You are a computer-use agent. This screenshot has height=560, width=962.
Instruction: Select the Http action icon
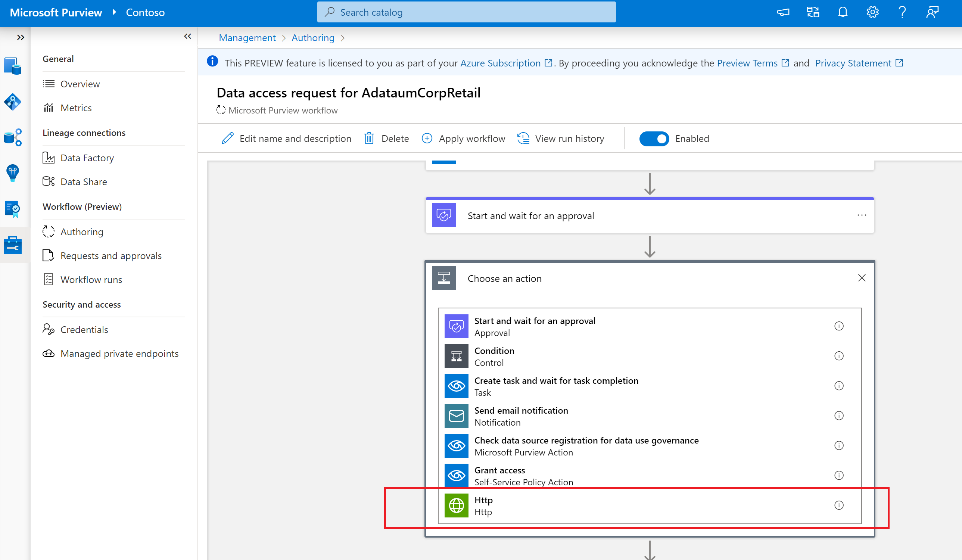[x=455, y=505]
